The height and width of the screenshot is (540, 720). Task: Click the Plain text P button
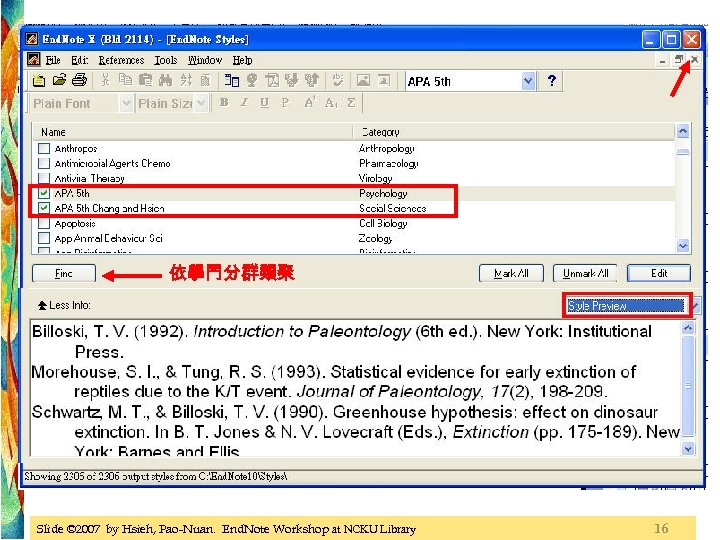pos(285,102)
